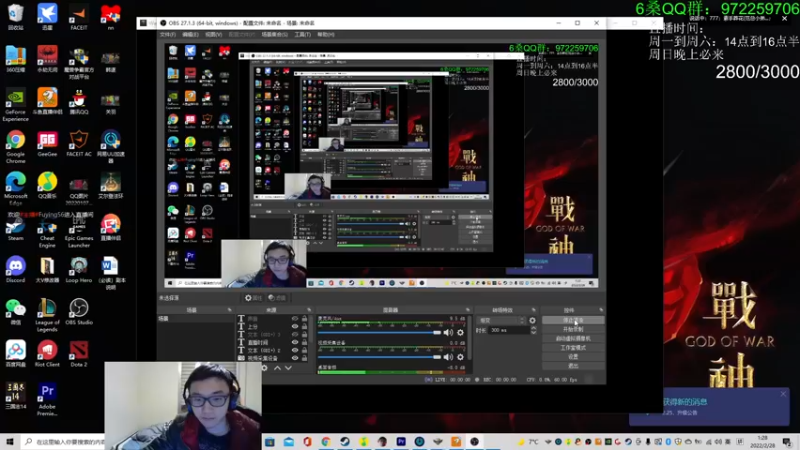Click Windows Start button
The width and height of the screenshot is (800, 450).
pos(10,442)
